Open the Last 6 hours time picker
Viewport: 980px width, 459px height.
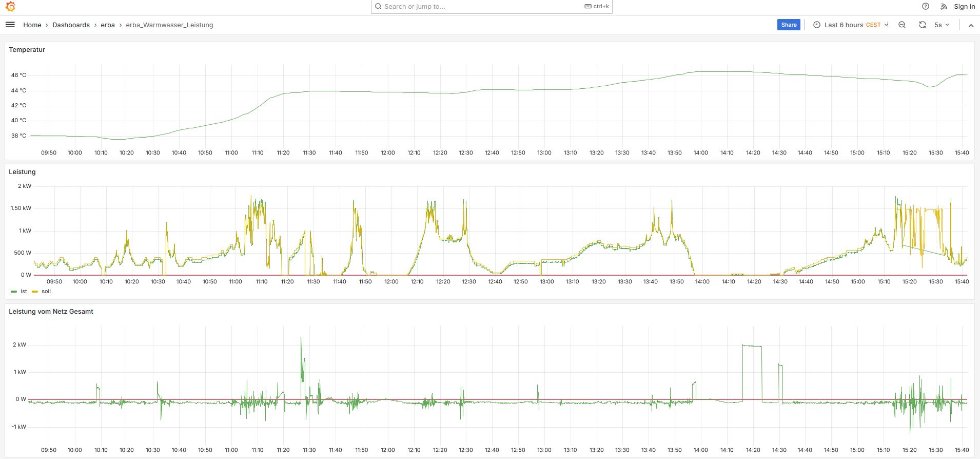pos(850,25)
